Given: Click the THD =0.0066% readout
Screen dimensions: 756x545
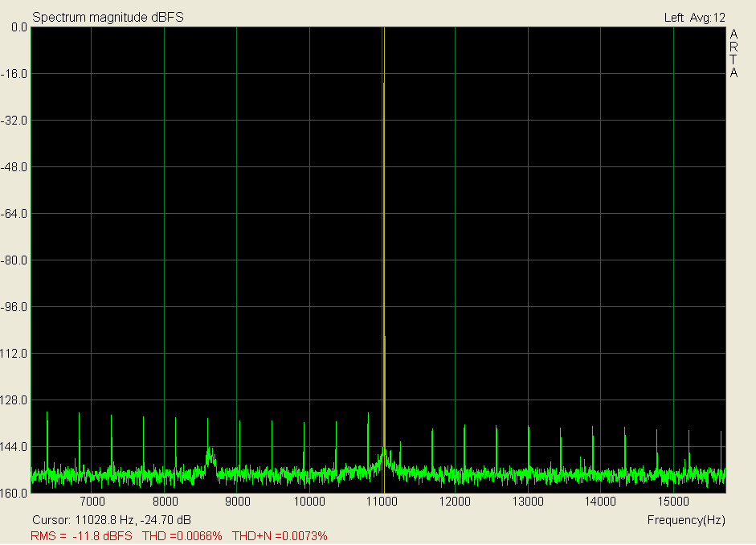Looking at the screenshot, I should coord(182,536).
